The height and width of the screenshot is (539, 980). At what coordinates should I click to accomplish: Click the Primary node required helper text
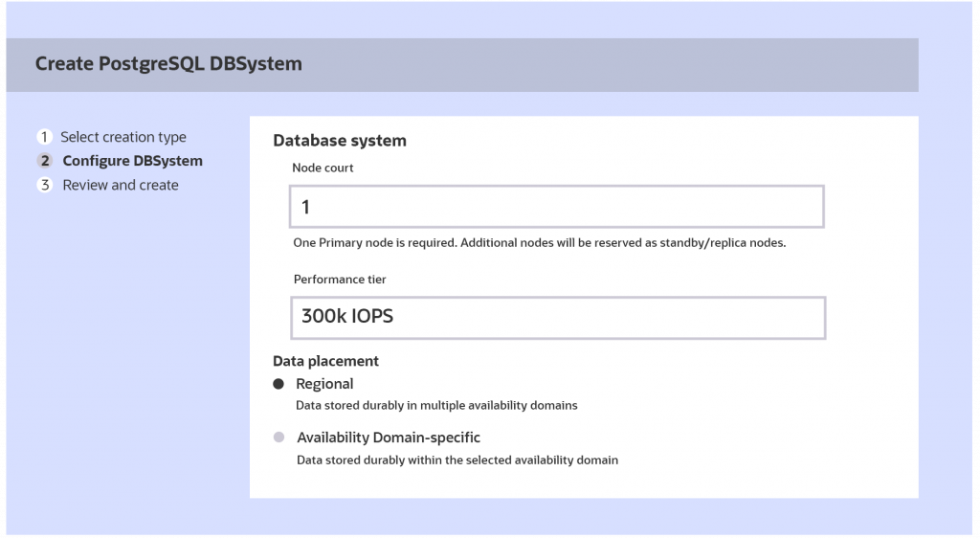click(x=540, y=242)
